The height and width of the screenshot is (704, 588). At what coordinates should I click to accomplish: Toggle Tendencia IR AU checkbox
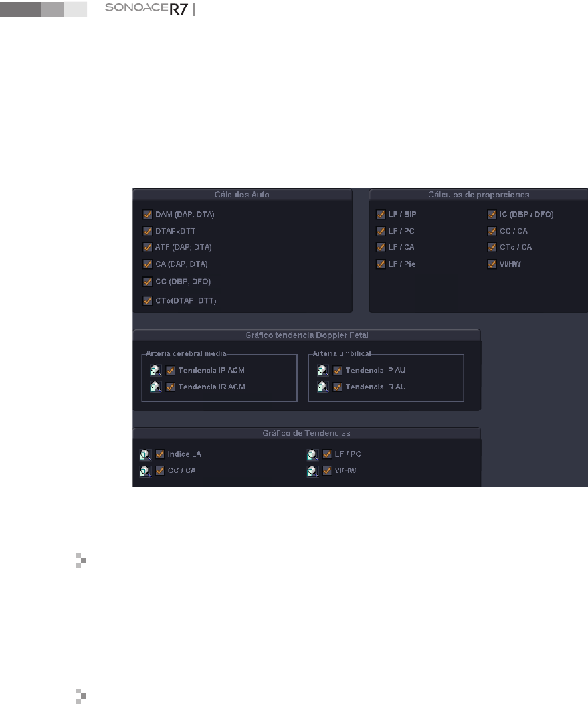click(x=338, y=387)
